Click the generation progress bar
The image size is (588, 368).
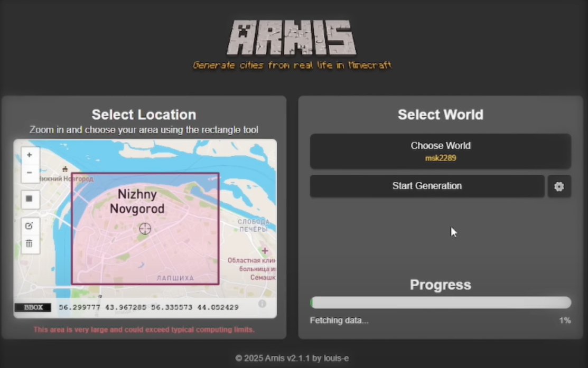click(x=440, y=303)
